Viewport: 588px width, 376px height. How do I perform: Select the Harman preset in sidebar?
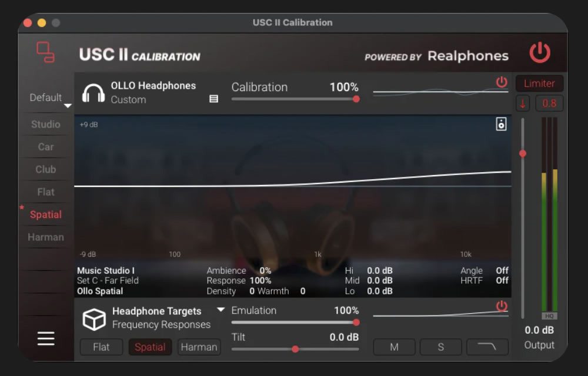click(x=46, y=237)
